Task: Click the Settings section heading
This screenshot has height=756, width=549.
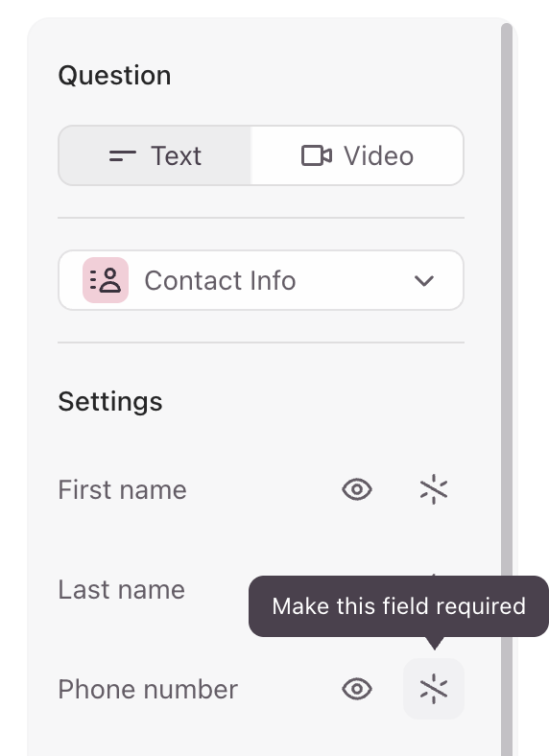Action: click(x=110, y=402)
